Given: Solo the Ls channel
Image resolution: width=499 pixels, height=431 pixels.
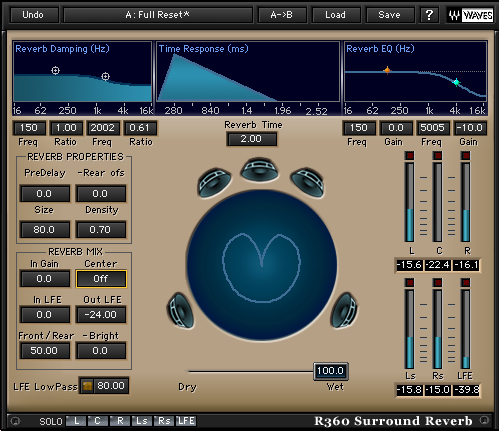Looking at the screenshot, I should [142, 421].
